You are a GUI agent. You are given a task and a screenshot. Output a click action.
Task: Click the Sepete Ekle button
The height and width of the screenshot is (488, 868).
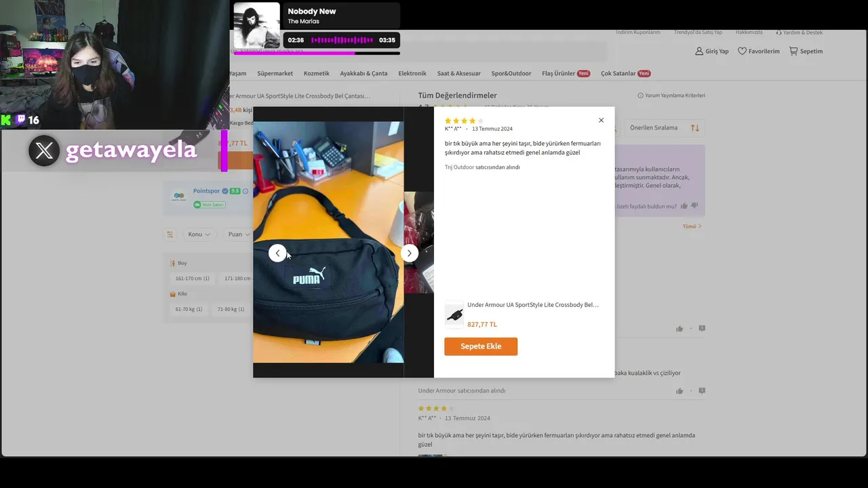(x=481, y=346)
